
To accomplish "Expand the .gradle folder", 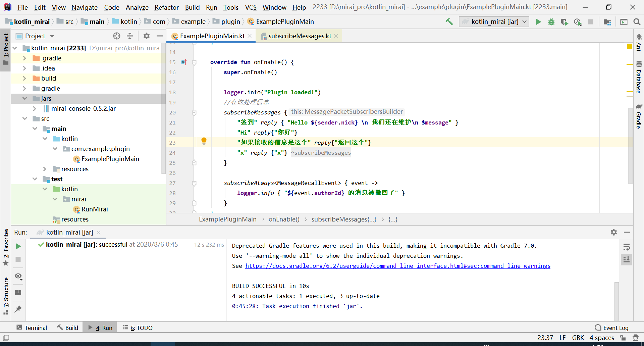I will pyautogui.click(x=24, y=58).
